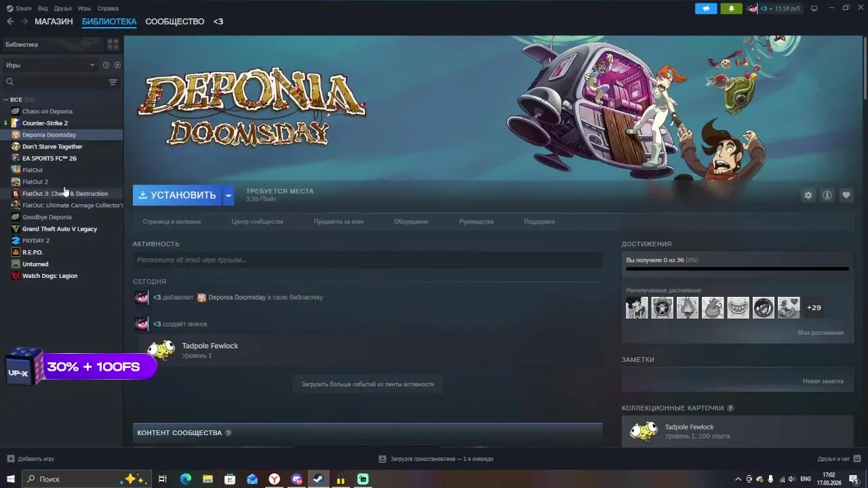This screenshot has height=488, width=868.
Task: Show game info icon
Action: 827,195
